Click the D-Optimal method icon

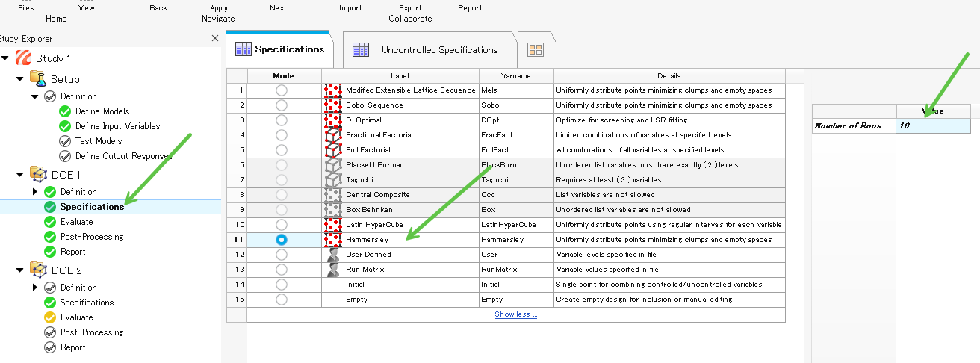[333, 120]
